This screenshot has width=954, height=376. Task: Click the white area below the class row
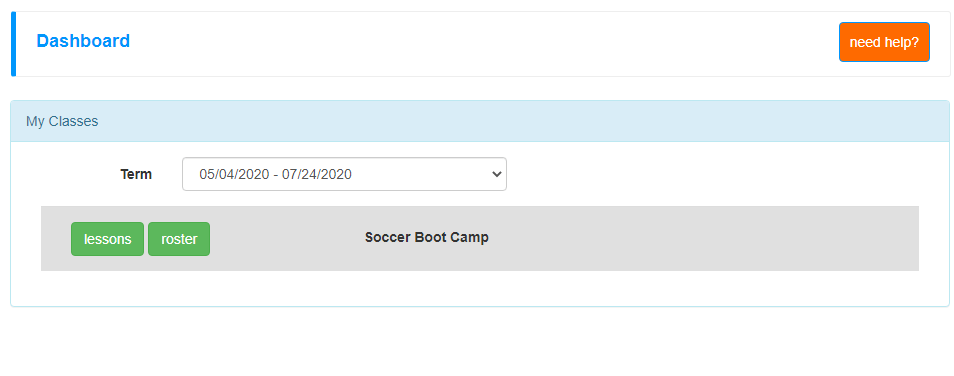479,288
